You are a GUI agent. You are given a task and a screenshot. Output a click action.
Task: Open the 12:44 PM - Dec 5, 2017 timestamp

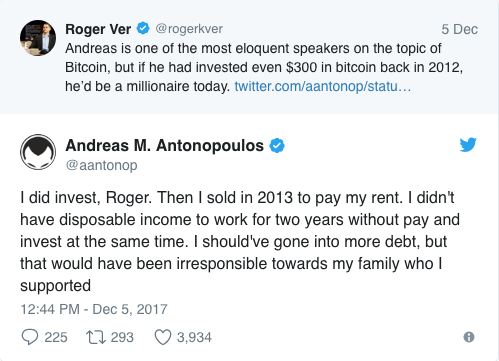coord(94,309)
